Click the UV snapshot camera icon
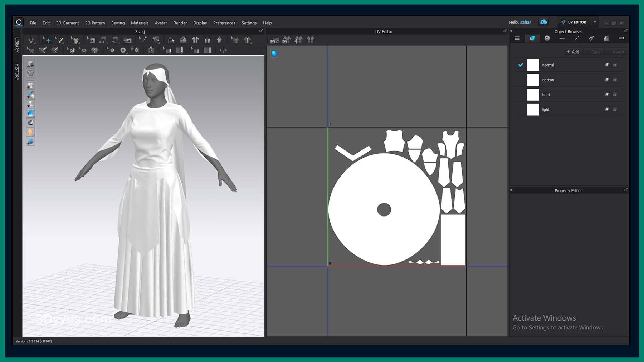644x362 pixels. click(x=274, y=40)
